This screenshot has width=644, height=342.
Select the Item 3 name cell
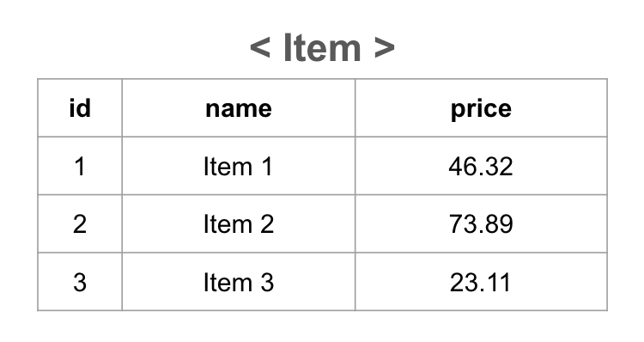[239, 282]
